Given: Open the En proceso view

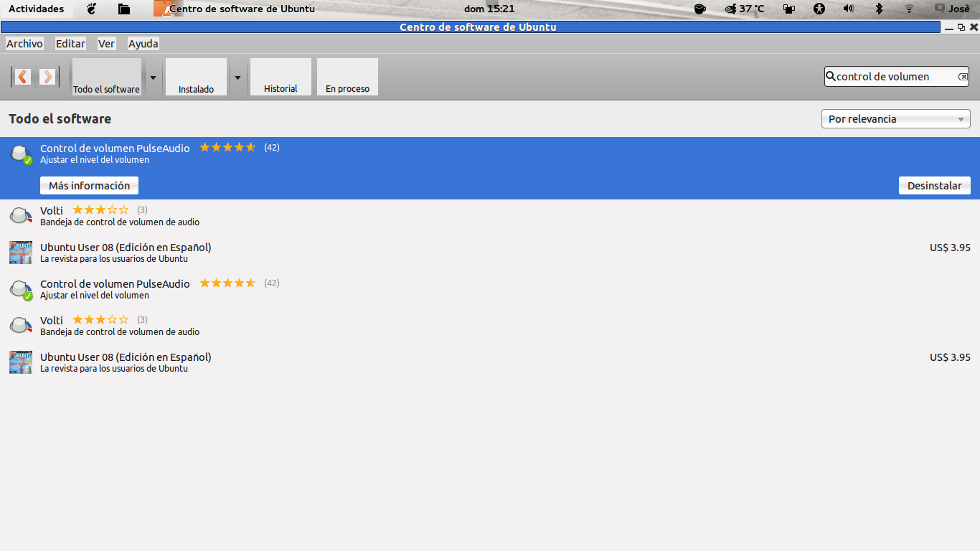Looking at the screenshot, I should [347, 77].
